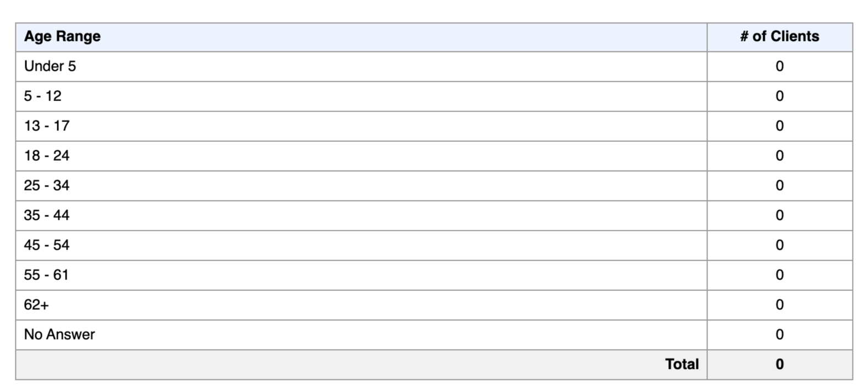This screenshot has height=392, width=868.
Task: Click the client count for 5 - 12
Action: pyautogui.click(x=780, y=97)
